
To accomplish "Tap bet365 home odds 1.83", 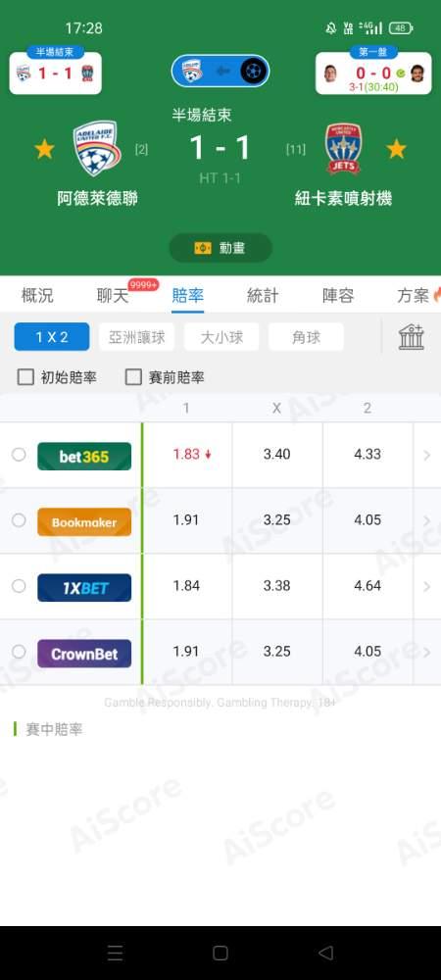I will point(187,455).
